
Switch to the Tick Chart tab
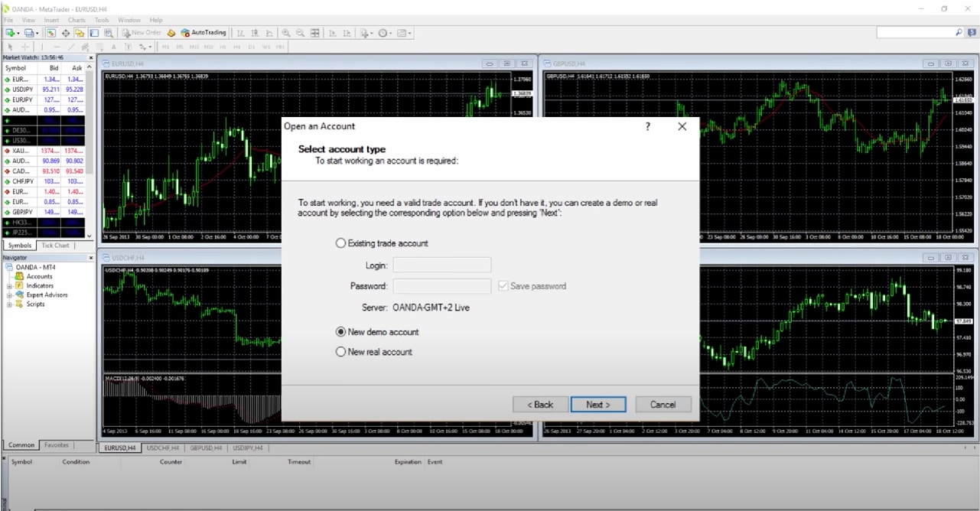(x=55, y=246)
